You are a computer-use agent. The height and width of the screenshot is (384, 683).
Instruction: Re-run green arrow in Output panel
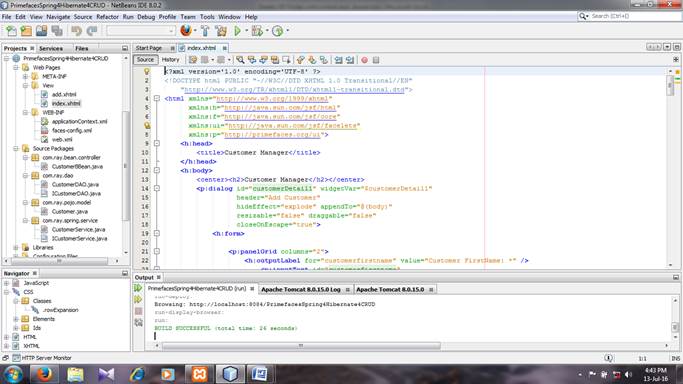click(x=139, y=288)
